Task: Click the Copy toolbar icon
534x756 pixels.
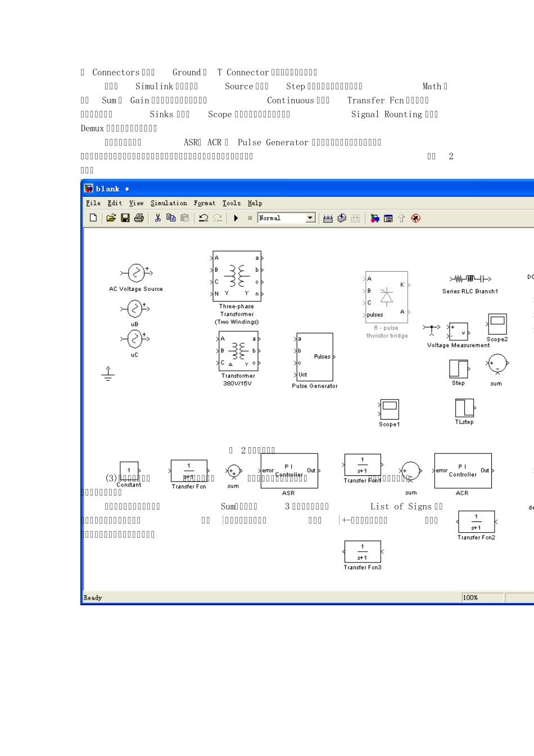Action: point(171,218)
